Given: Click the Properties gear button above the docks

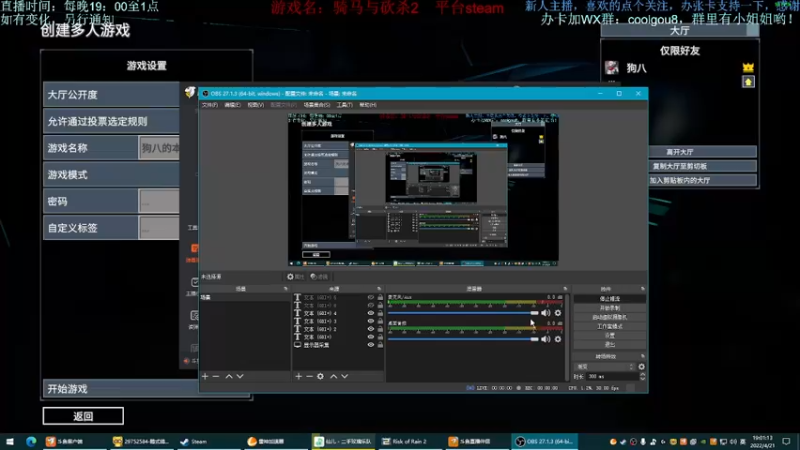Looking at the screenshot, I should click(295, 277).
